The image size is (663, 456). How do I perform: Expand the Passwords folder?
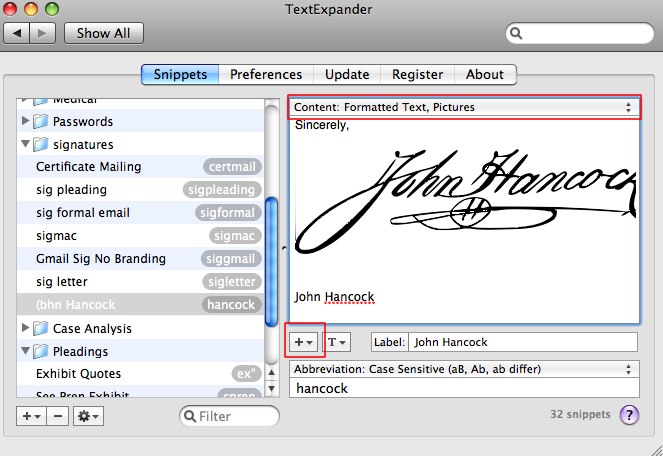point(26,121)
